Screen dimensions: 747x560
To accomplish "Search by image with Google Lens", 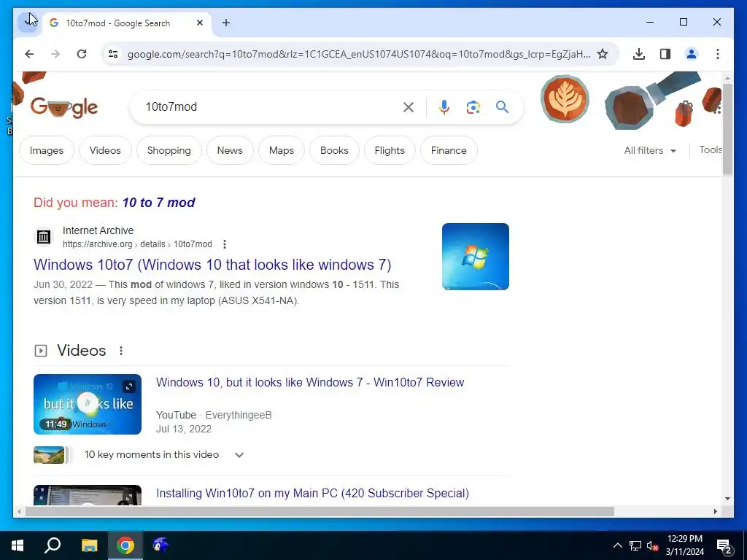I will pos(473,107).
